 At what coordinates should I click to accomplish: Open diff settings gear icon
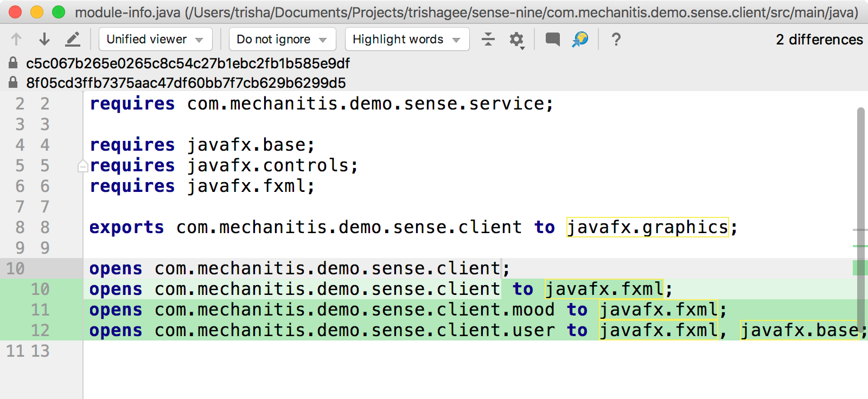coord(516,40)
